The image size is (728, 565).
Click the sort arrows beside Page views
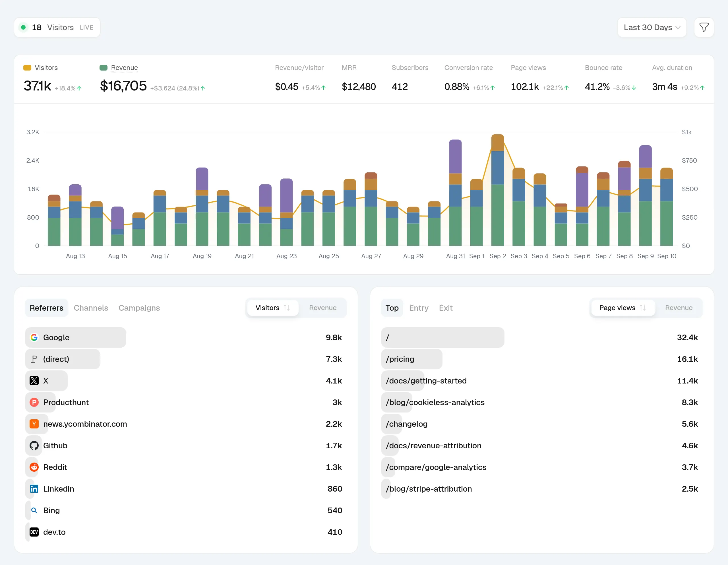[x=643, y=308]
